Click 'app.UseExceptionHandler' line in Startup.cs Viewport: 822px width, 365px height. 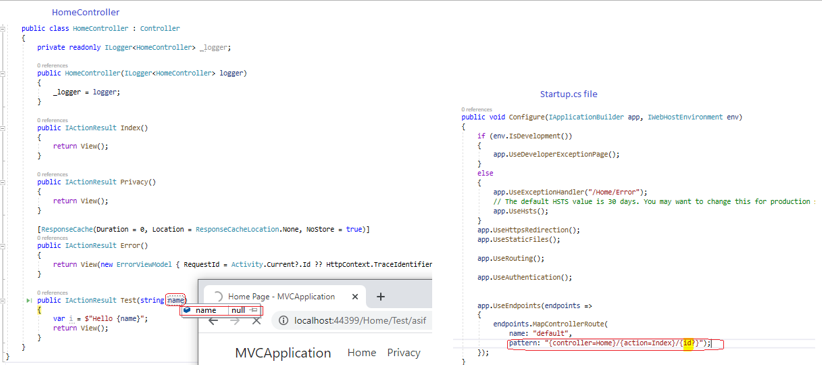click(570, 192)
